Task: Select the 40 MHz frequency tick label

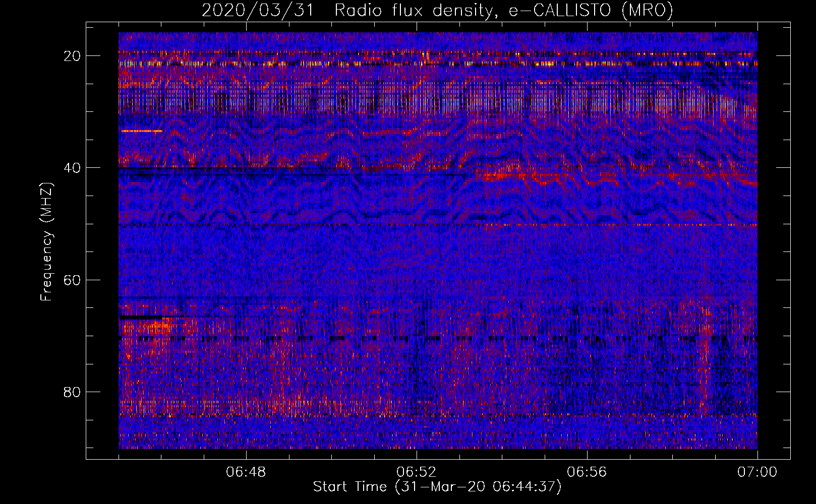Action: tap(73, 167)
